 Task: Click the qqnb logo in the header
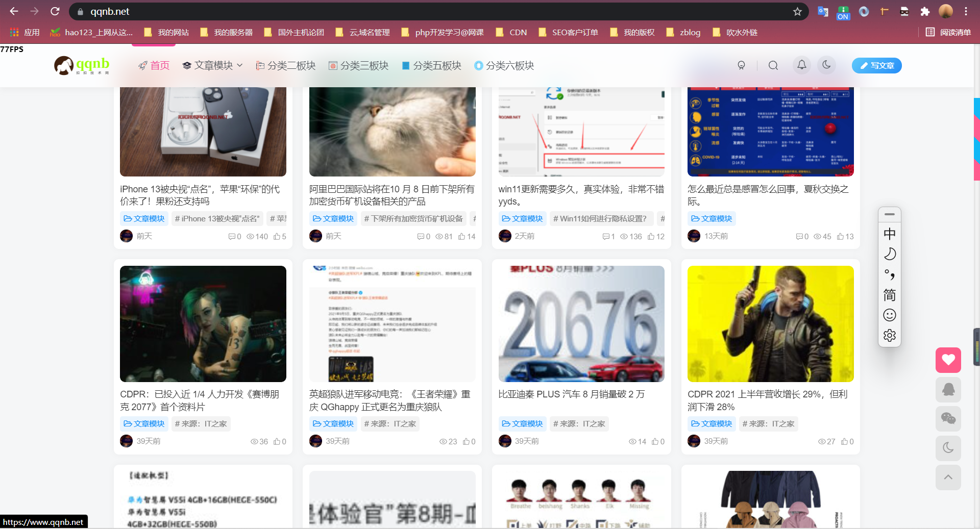click(82, 65)
